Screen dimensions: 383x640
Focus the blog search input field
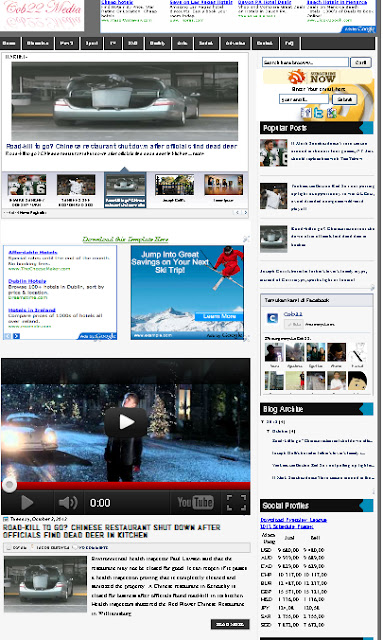[305, 62]
